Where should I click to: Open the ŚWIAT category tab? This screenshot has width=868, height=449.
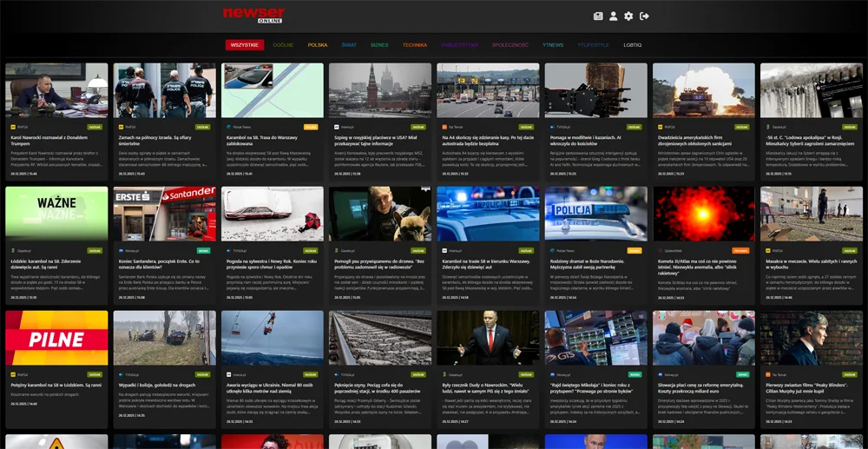[x=349, y=44]
